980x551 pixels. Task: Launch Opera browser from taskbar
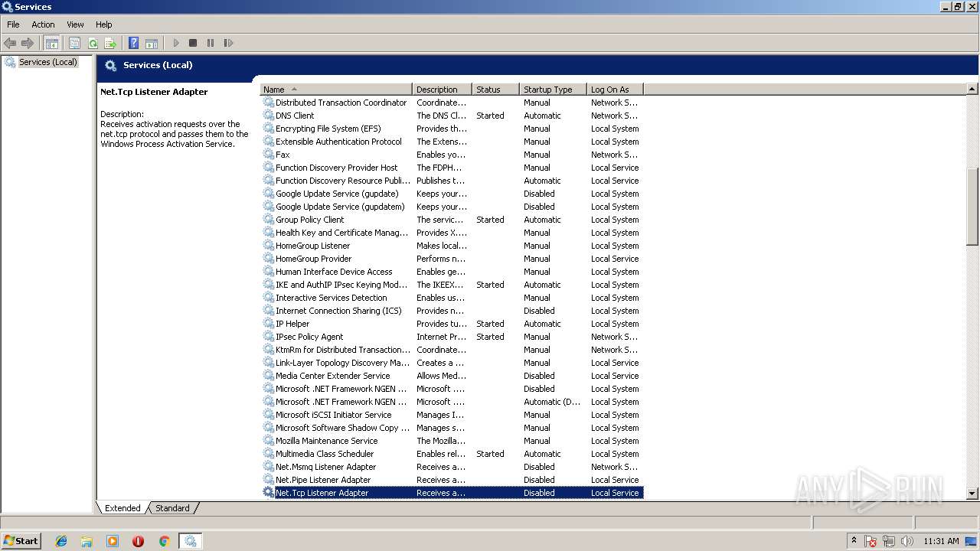click(x=138, y=541)
